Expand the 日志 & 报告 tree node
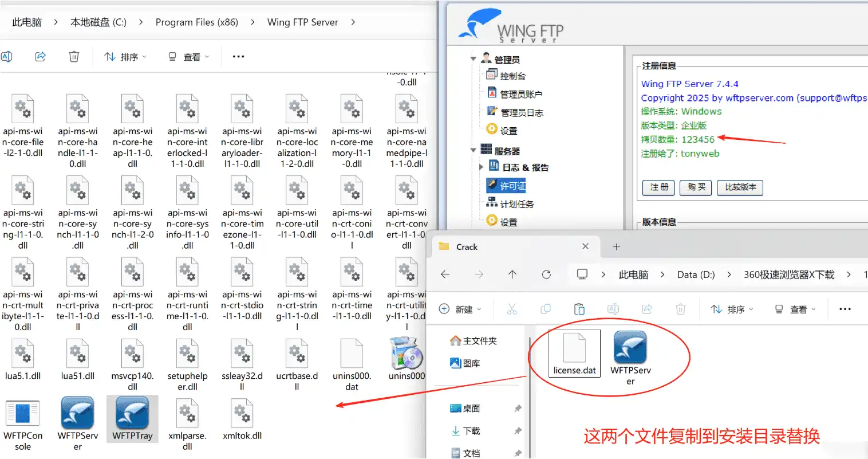The height and width of the screenshot is (459, 868). (x=482, y=167)
